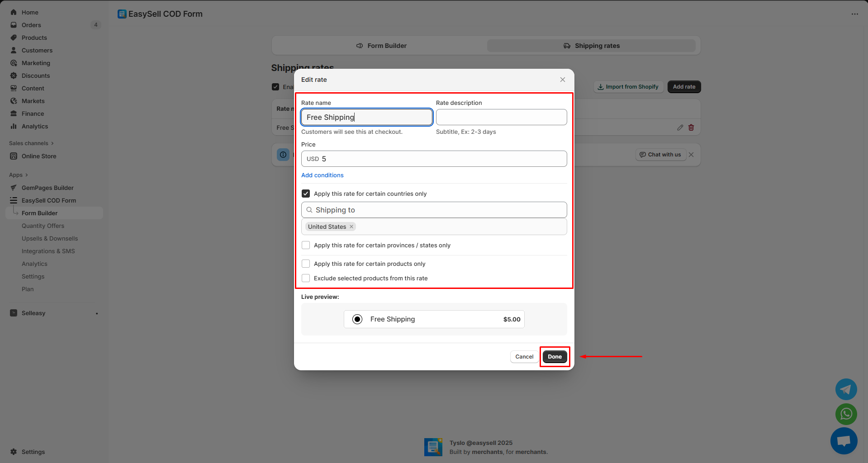
Task: Select Free Shipping radio in live preview
Action: tap(357, 319)
